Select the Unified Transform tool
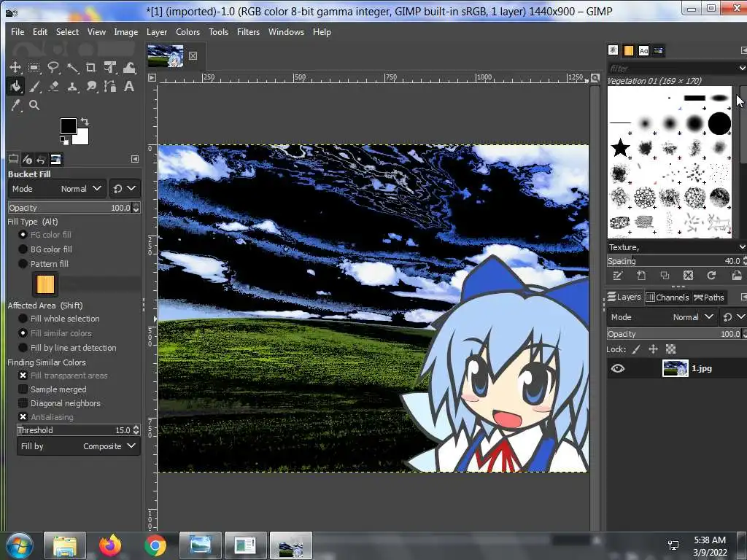 (x=110, y=67)
